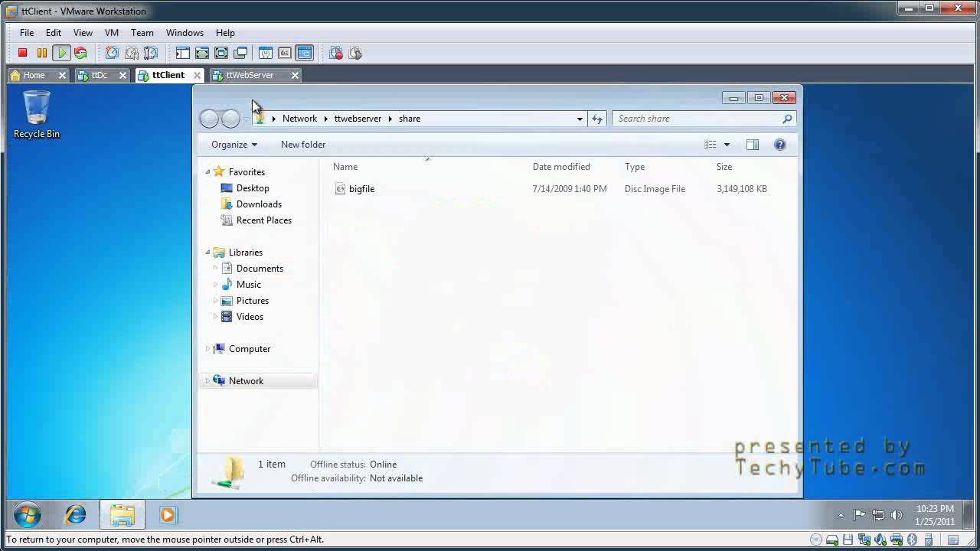Image resolution: width=980 pixels, height=551 pixels.
Task: Click the red Power Off VM button
Action: point(23,53)
